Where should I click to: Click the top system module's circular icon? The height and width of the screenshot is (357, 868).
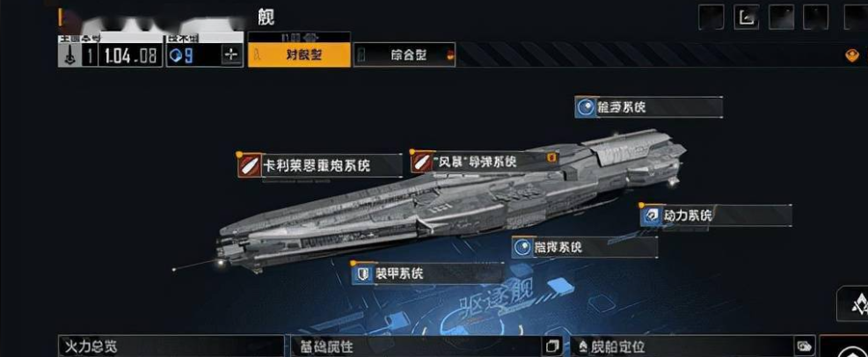(585, 106)
